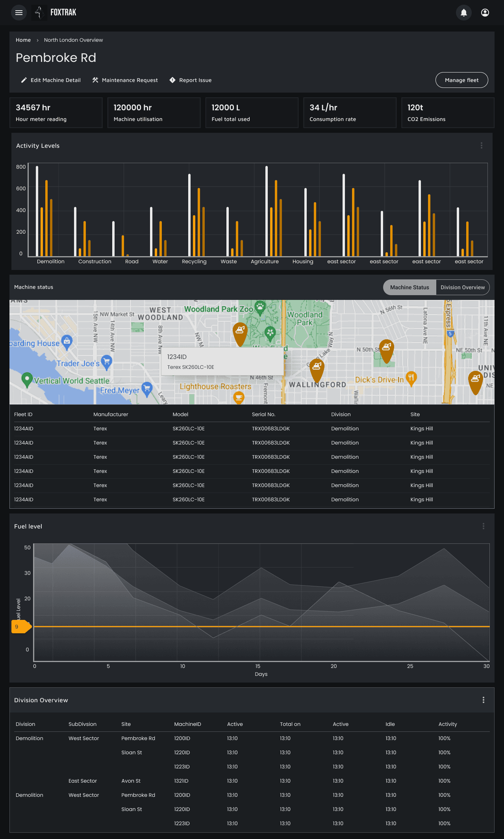Open the CO2 Emissions card
This screenshot has height=839, width=504.
point(448,113)
